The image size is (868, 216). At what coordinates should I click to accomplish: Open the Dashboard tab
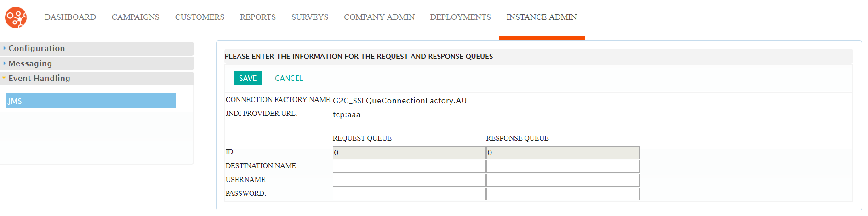tap(70, 17)
